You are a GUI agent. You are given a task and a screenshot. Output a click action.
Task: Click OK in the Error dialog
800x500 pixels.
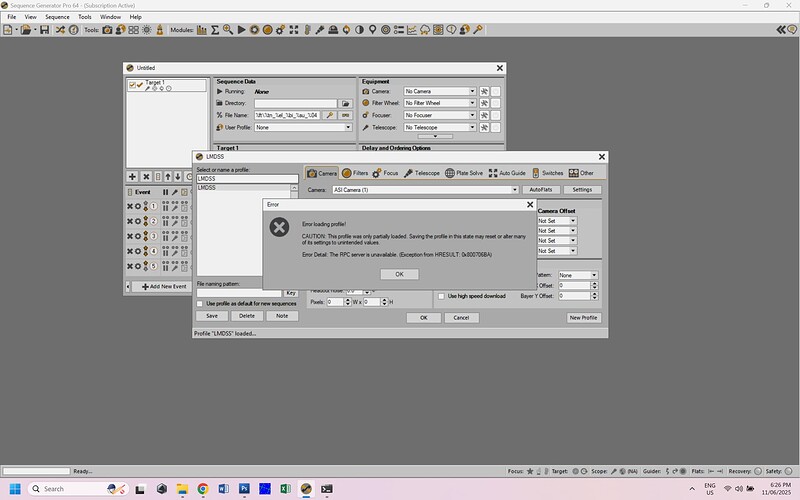tap(399, 274)
